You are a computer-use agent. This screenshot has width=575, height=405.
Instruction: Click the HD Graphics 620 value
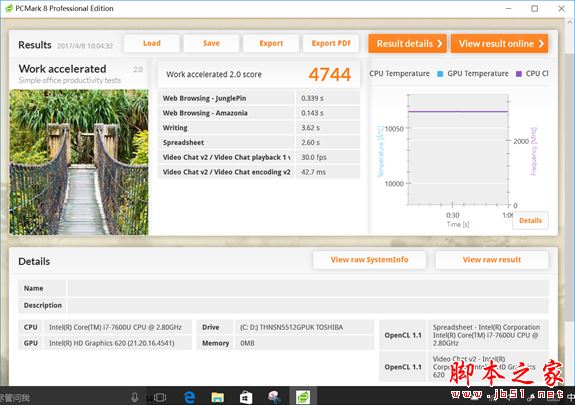click(x=111, y=343)
